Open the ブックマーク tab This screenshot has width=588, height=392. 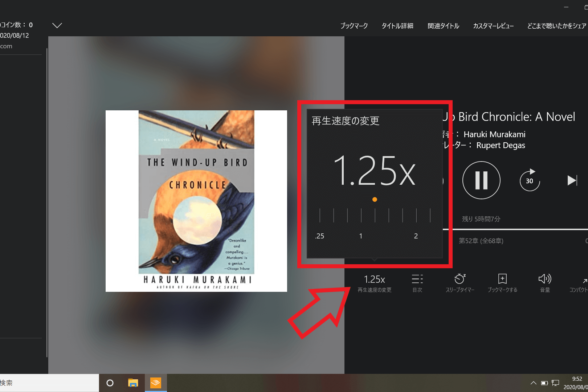pos(354,26)
